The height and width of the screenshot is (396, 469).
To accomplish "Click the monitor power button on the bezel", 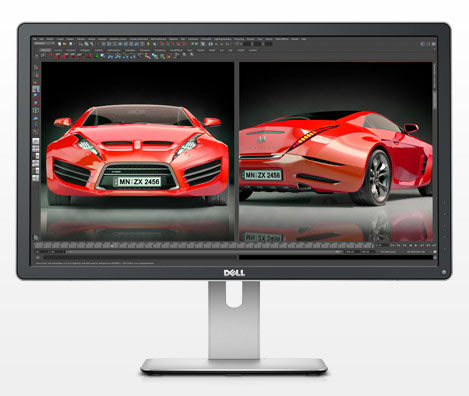I will coord(444,272).
